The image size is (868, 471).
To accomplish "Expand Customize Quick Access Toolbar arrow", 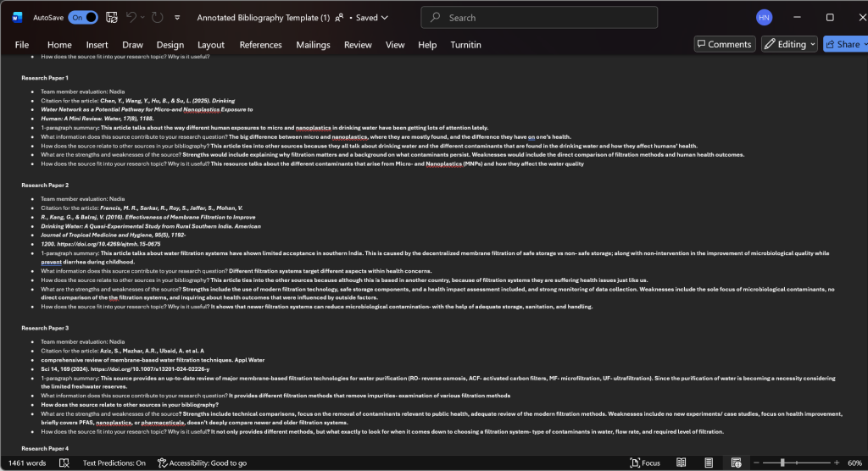I will [176, 17].
